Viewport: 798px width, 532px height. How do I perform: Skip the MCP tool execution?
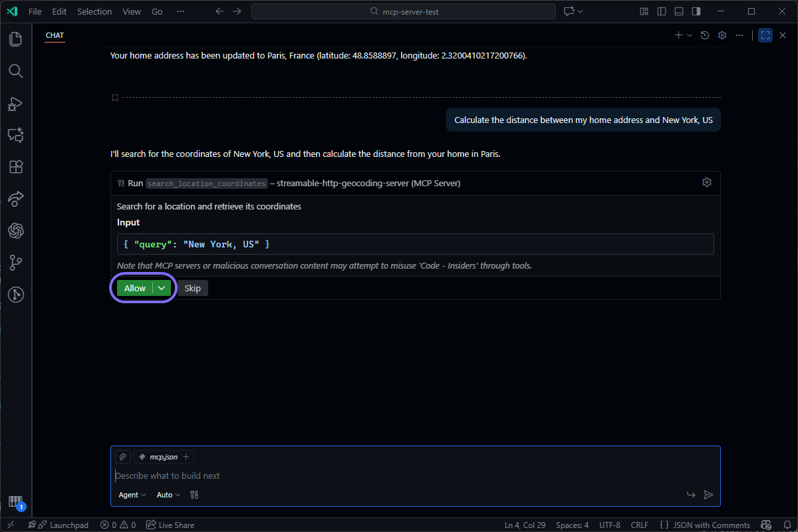pos(192,288)
